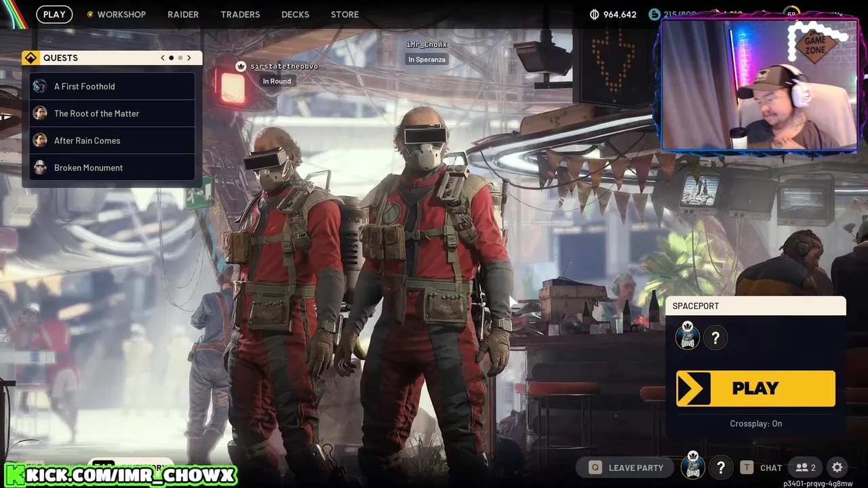Go to next quests page arrow
Screen dimensions: 868x488
point(189,58)
